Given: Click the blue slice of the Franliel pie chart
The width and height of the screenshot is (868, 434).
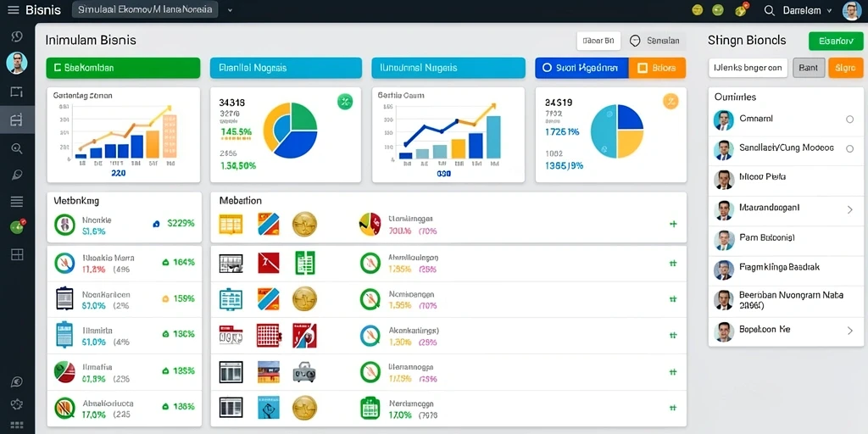Looking at the screenshot, I should (297, 142).
